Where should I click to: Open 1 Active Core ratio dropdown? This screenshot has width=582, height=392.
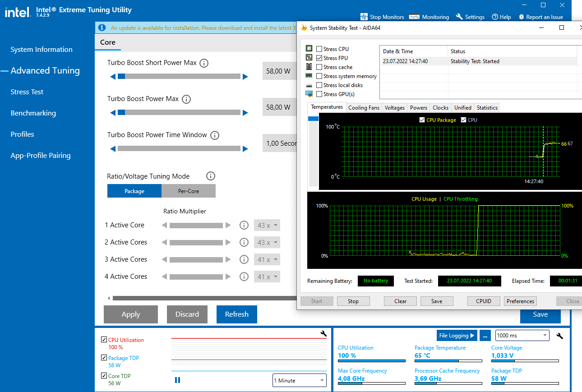267,225
